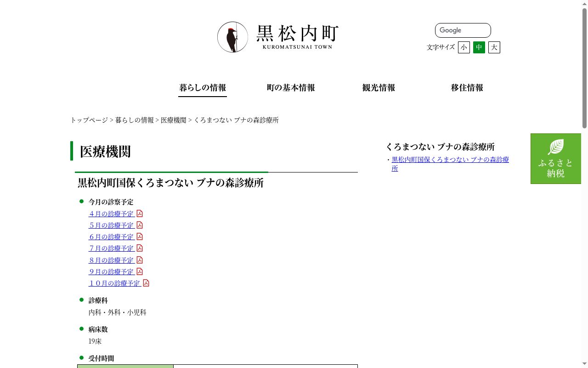The height and width of the screenshot is (368, 588).
Task: Click the 文字サイズ label
Action: point(441,47)
